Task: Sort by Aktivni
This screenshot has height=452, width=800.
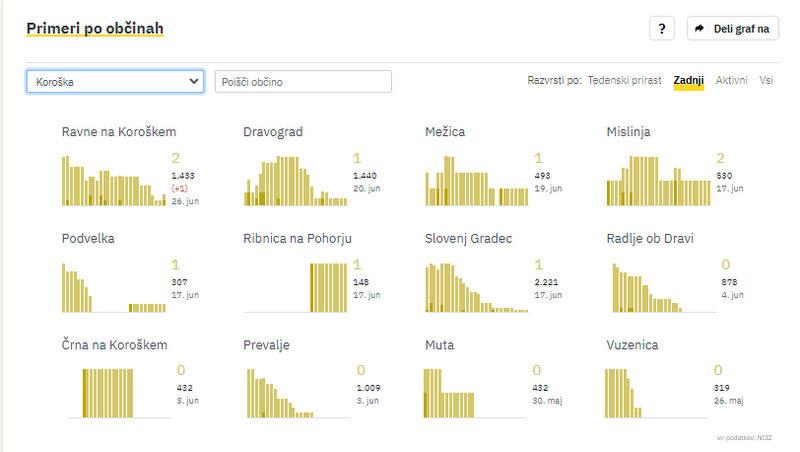Action: click(x=731, y=80)
